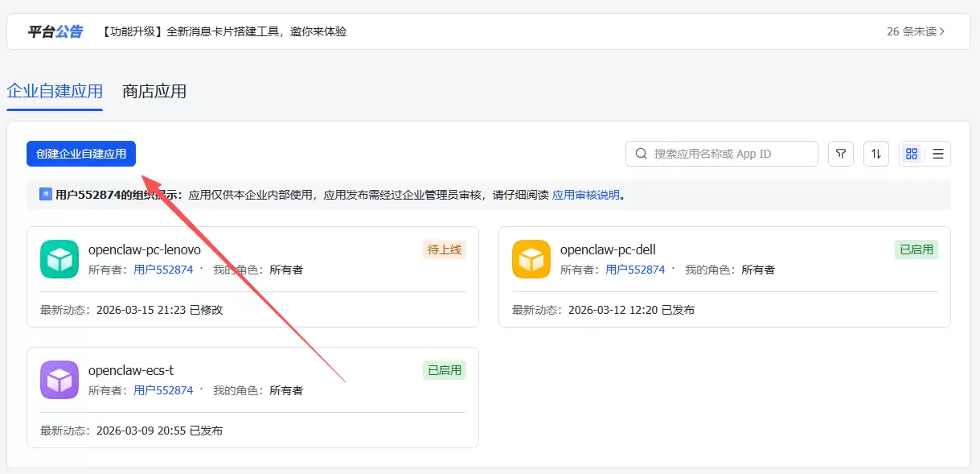
Task: Open the platform announcement about 消息卡片搭建工具
Action: (x=224, y=31)
